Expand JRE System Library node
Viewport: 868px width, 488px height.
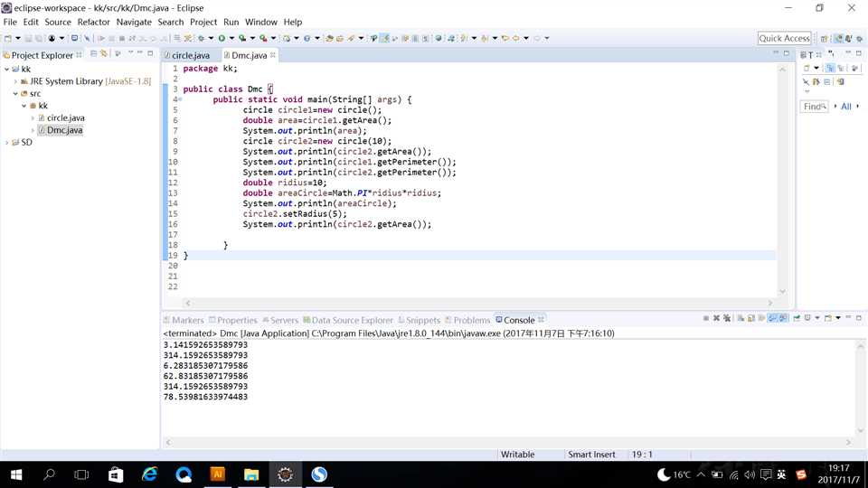pos(15,81)
